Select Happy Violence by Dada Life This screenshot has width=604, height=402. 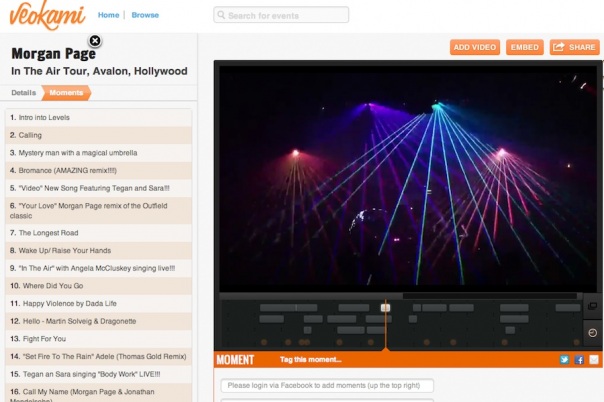tap(99, 304)
